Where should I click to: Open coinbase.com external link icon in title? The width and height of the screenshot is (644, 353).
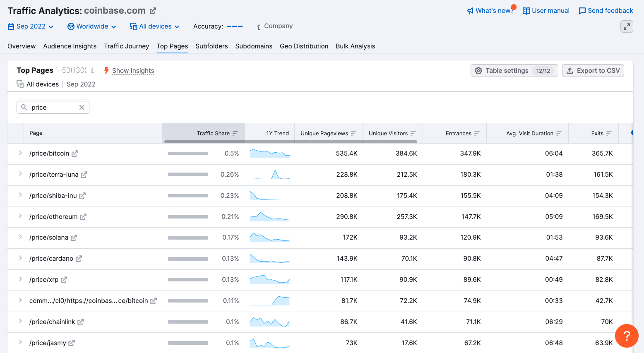coord(153,11)
